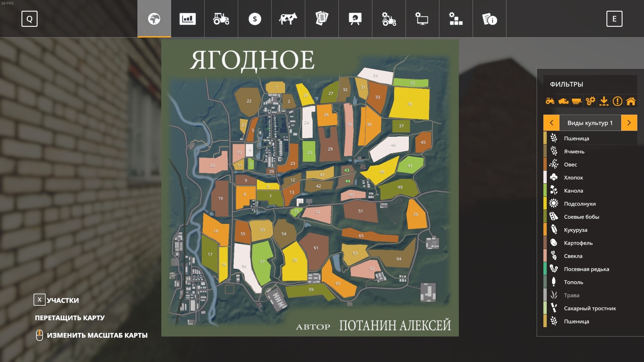Image resolution: width=644 pixels, height=362 pixels.
Task: Open the finances dollar page
Action: click(x=255, y=19)
